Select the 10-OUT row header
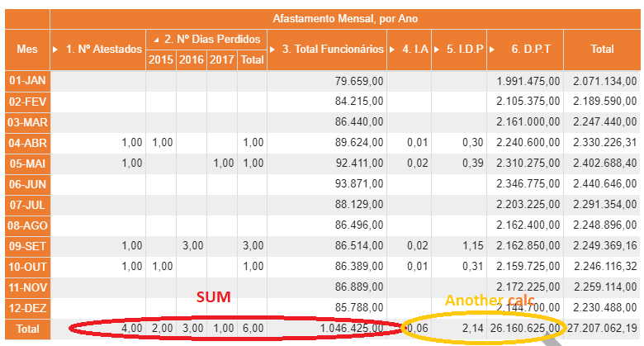The width and height of the screenshot is (644, 346). tap(27, 267)
